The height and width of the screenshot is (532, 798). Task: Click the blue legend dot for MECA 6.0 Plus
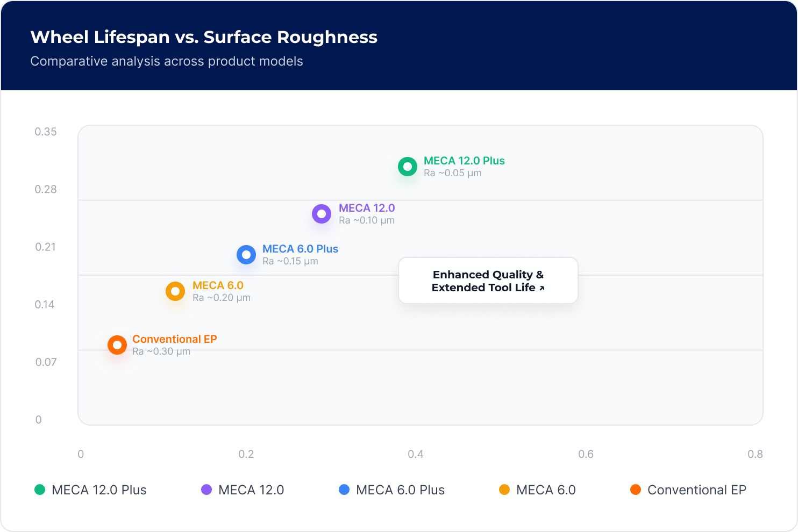point(344,490)
